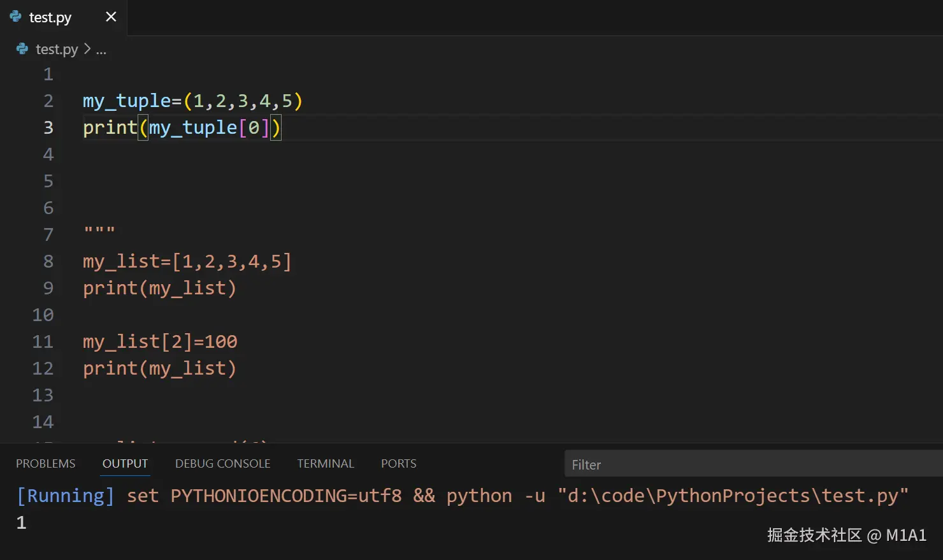Click line number 7 in the gutter

click(x=48, y=234)
